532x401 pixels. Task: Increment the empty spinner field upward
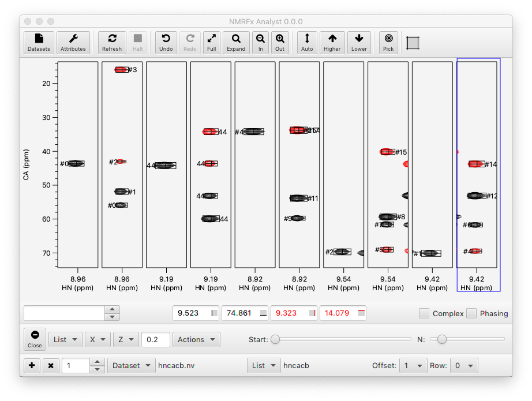click(x=113, y=309)
